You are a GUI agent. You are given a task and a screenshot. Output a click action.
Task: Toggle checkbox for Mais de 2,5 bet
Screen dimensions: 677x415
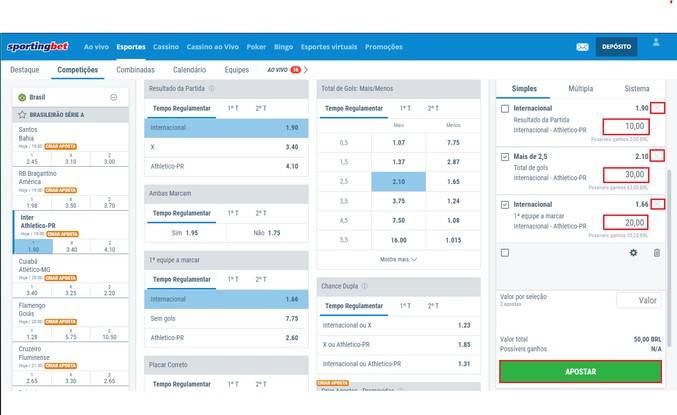tap(505, 157)
